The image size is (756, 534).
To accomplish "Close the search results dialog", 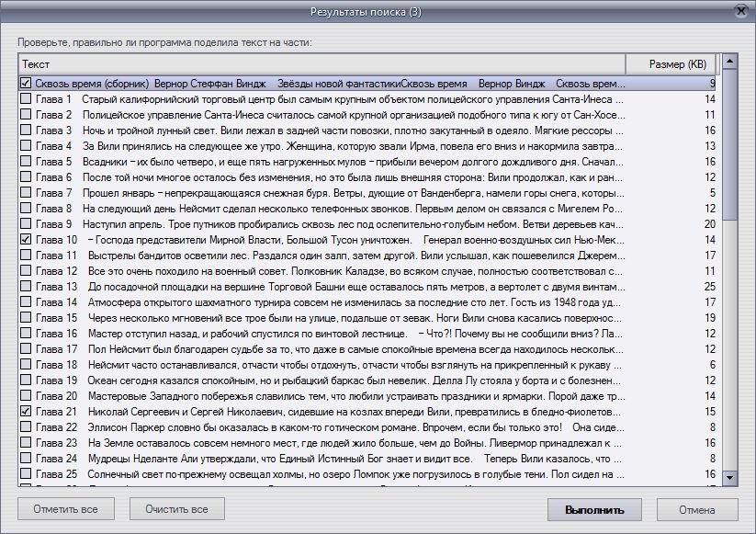I will (x=740, y=11).
